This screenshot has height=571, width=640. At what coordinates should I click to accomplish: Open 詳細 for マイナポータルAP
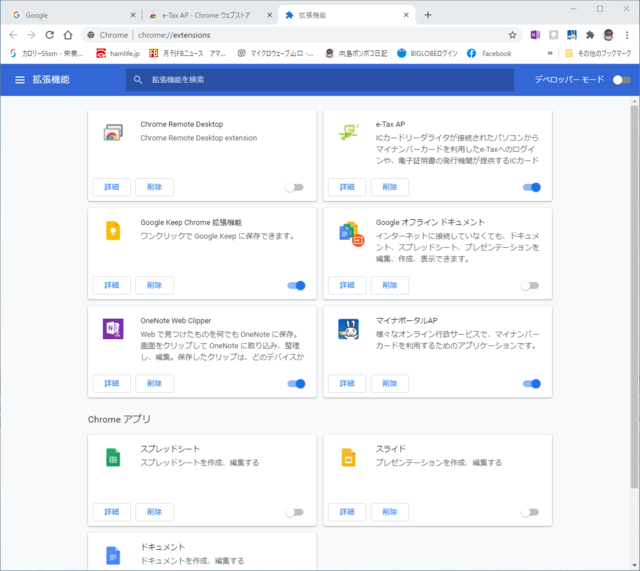click(x=347, y=383)
